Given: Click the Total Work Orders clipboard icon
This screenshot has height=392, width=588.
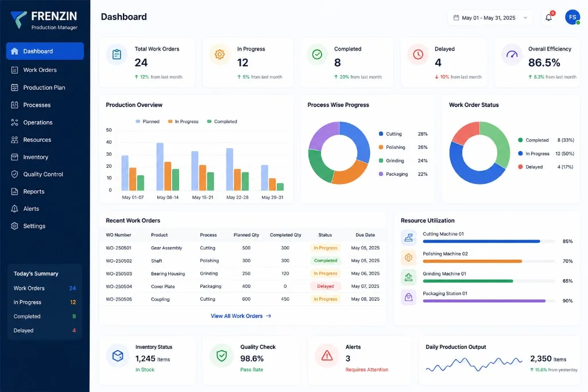Looking at the screenshot, I should tap(117, 55).
